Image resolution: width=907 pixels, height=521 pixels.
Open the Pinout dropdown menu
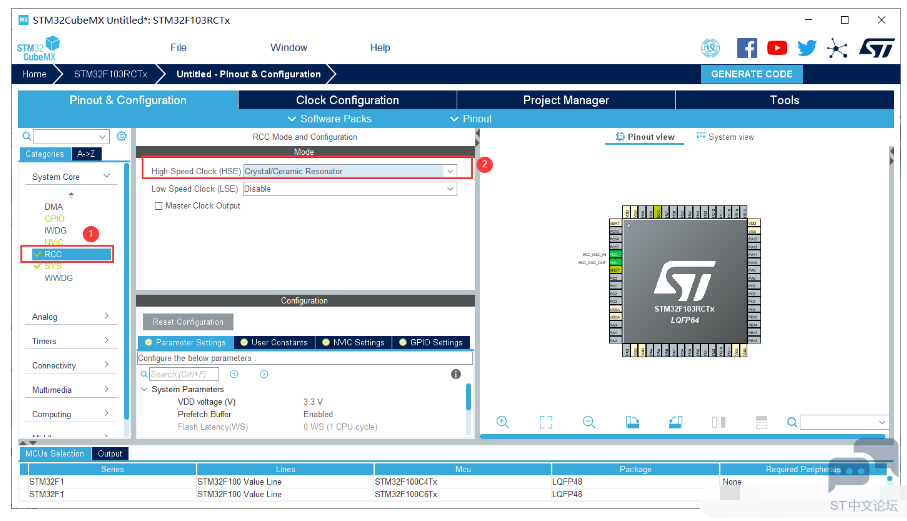471,119
